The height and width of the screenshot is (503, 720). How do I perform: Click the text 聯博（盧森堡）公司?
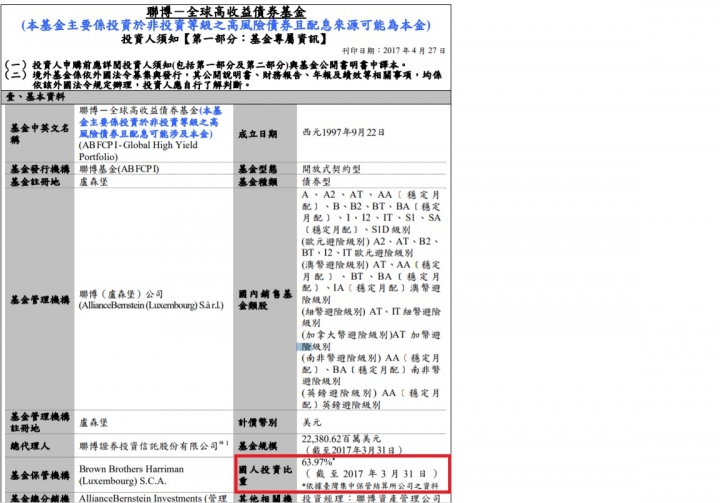tap(121, 294)
